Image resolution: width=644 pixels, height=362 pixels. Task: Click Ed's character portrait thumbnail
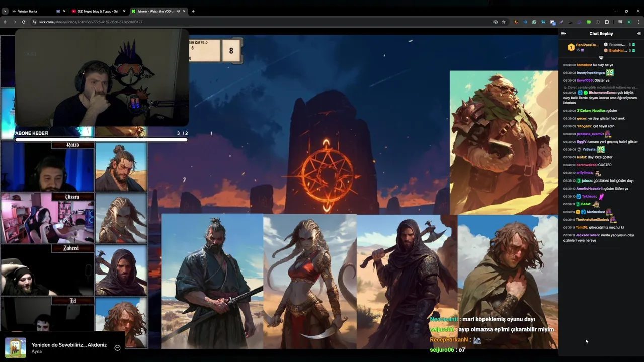(x=121, y=322)
